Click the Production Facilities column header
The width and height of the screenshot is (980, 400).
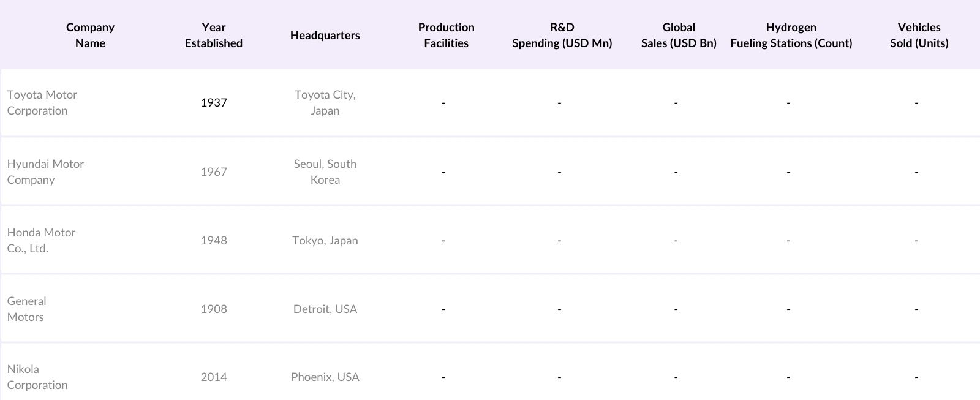tap(446, 35)
